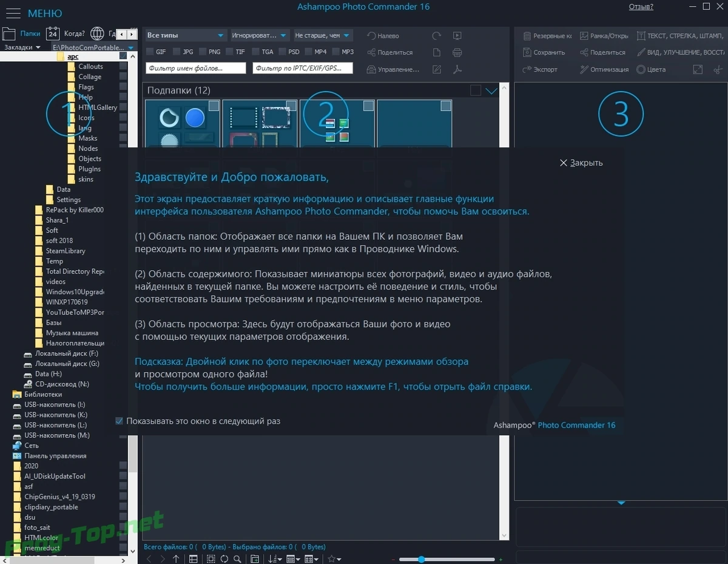Click the Резервные копии backup button

[547, 36]
